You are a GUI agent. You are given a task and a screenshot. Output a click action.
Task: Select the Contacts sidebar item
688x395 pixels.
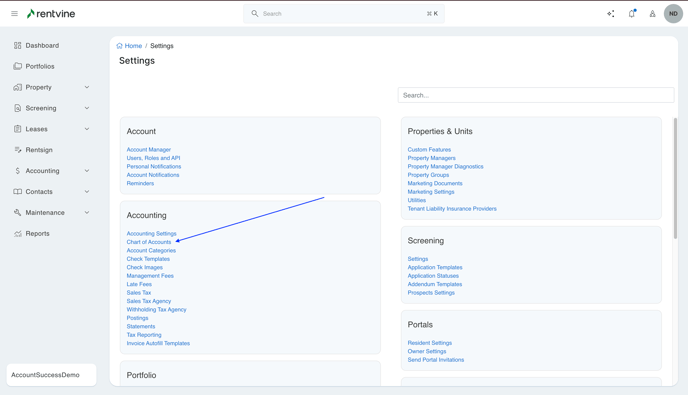coord(39,191)
